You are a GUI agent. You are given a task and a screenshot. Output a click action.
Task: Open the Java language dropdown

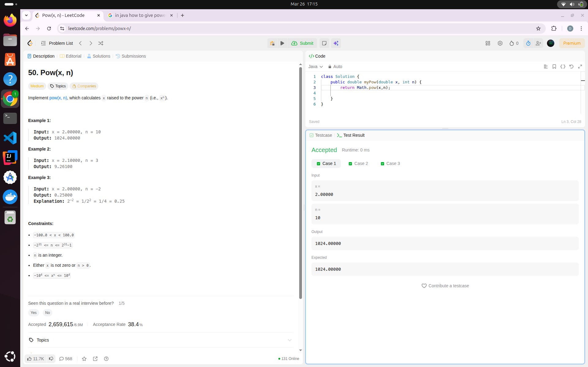click(x=315, y=67)
